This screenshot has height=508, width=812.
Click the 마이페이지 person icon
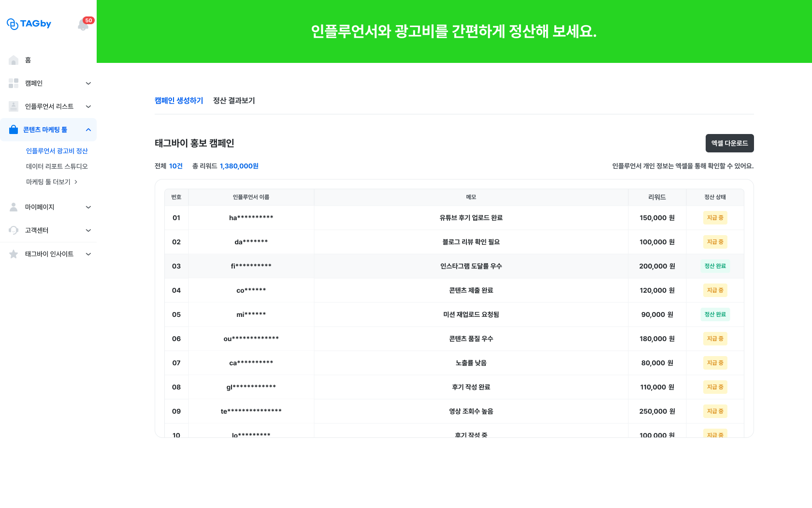pos(14,207)
